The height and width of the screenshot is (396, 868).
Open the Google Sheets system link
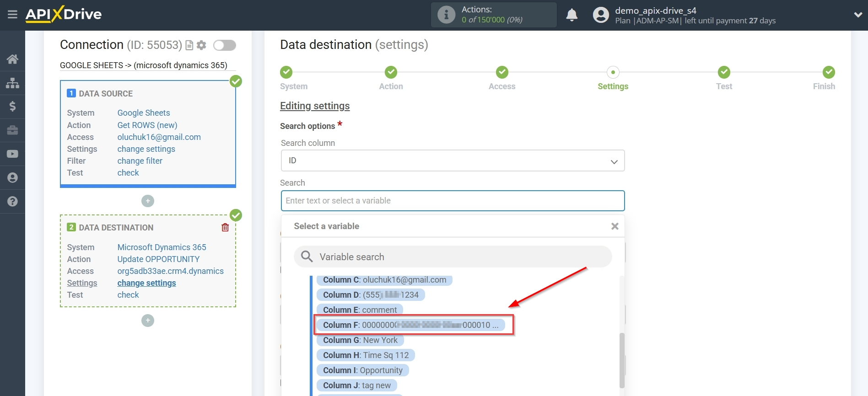pyautogui.click(x=144, y=113)
